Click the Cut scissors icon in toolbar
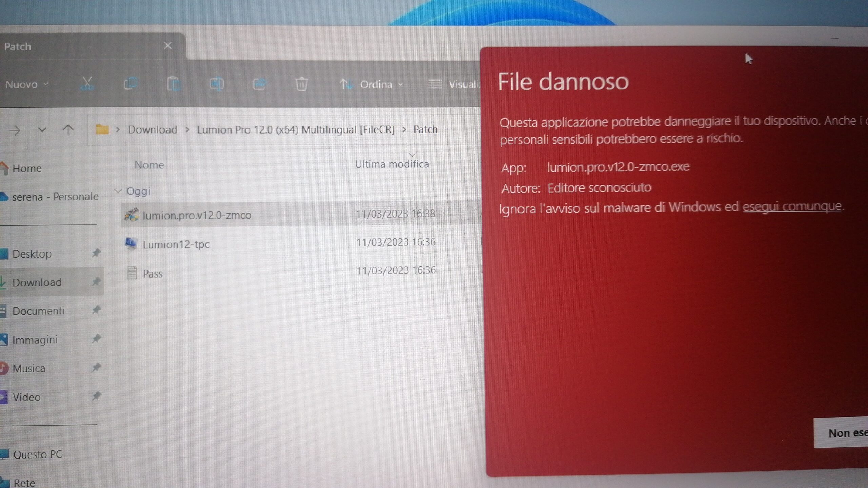 click(87, 84)
